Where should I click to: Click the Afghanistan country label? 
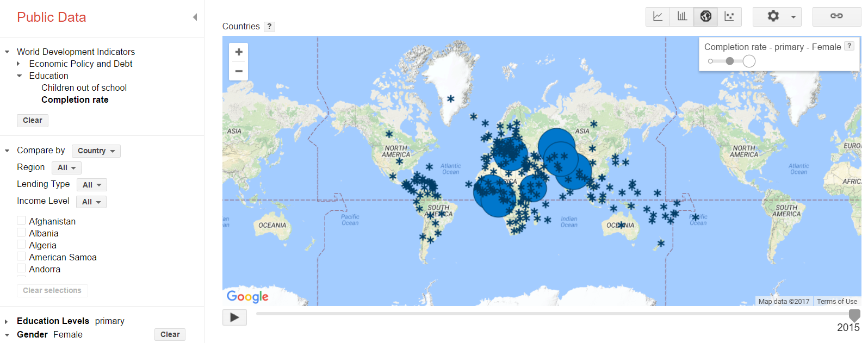pyautogui.click(x=52, y=221)
